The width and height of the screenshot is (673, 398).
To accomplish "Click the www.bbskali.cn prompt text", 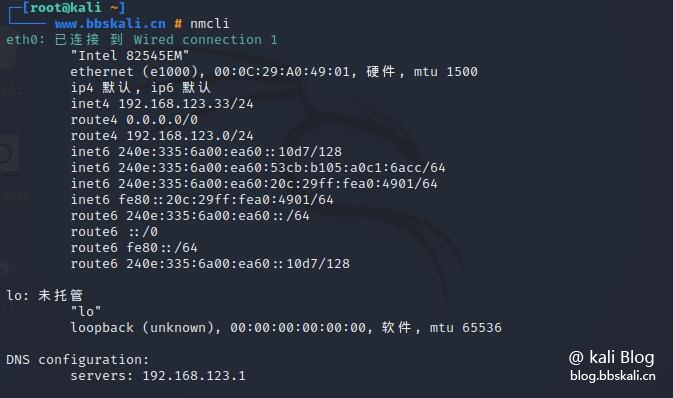I will [x=110, y=24].
